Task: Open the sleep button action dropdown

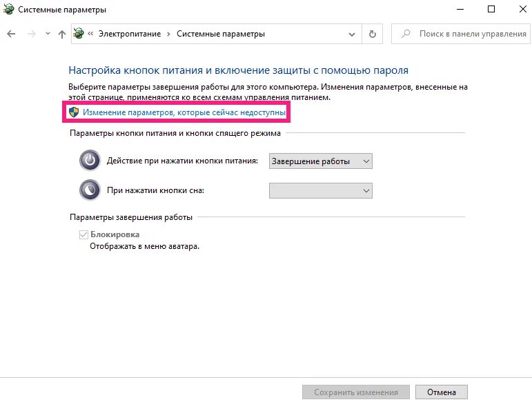Action: click(321, 190)
